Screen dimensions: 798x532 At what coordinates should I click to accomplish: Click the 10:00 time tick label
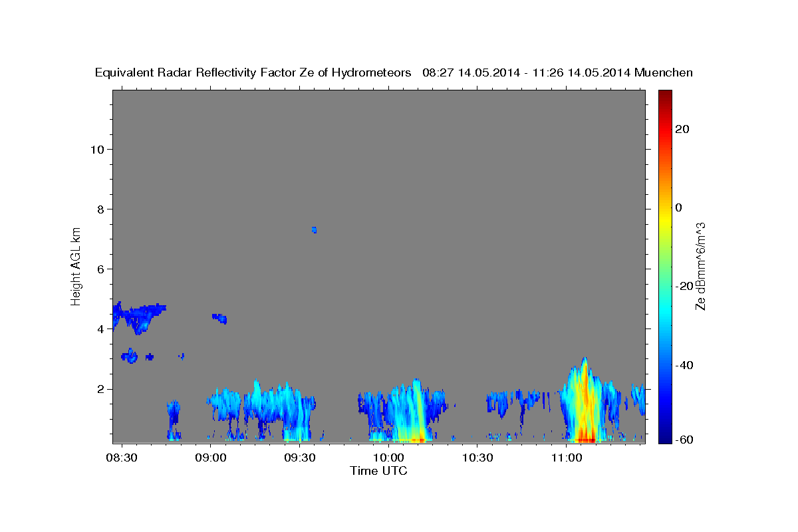pos(388,458)
